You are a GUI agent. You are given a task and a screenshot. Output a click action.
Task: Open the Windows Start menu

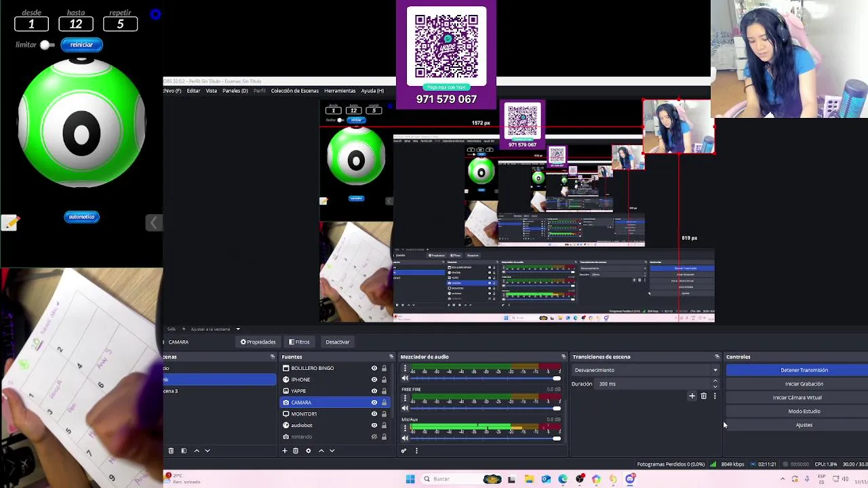(x=410, y=479)
